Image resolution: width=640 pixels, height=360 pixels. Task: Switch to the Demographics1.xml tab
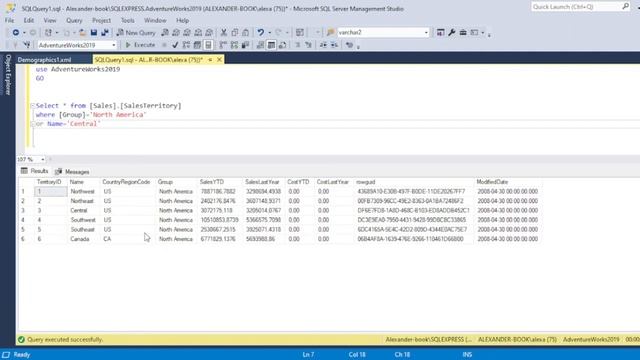click(44, 60)
